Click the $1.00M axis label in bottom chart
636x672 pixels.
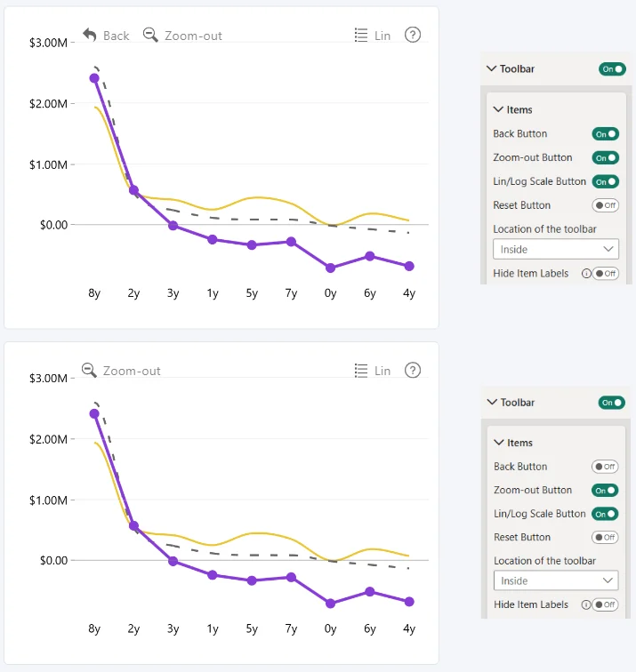[x=48, y=500]
